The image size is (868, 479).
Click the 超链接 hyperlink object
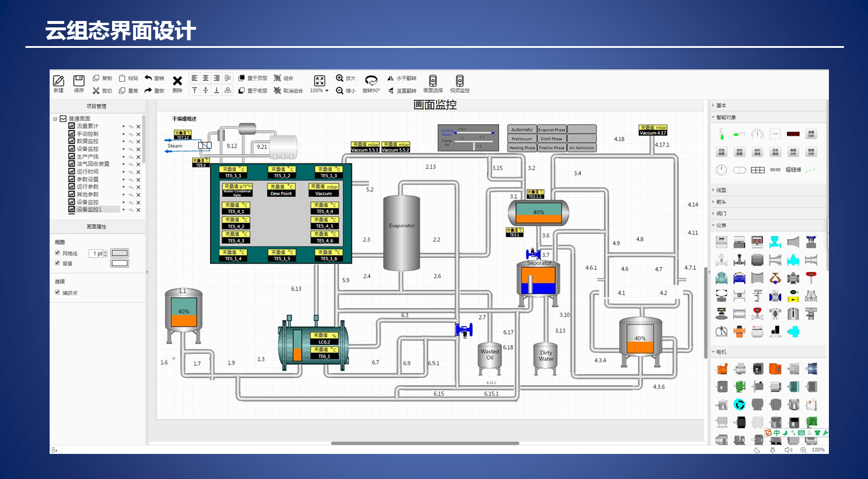(x=793, y=170)
